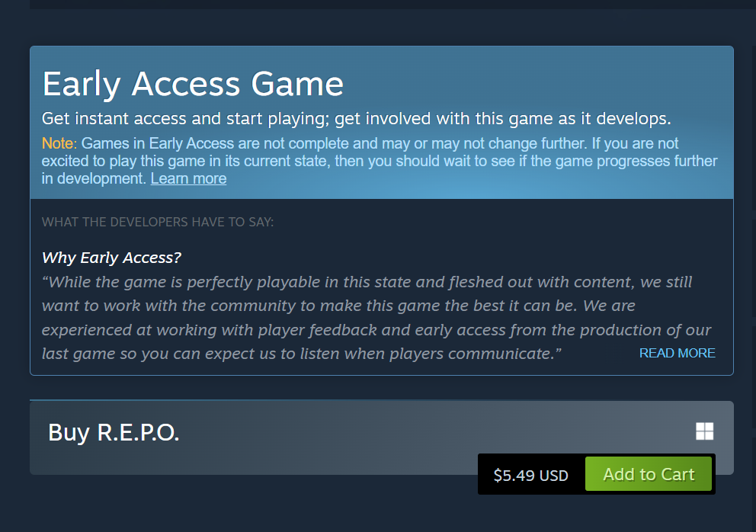Select the Why Early Access? question heading
This screenshot has width=756, height=532.
click(111, 258)
